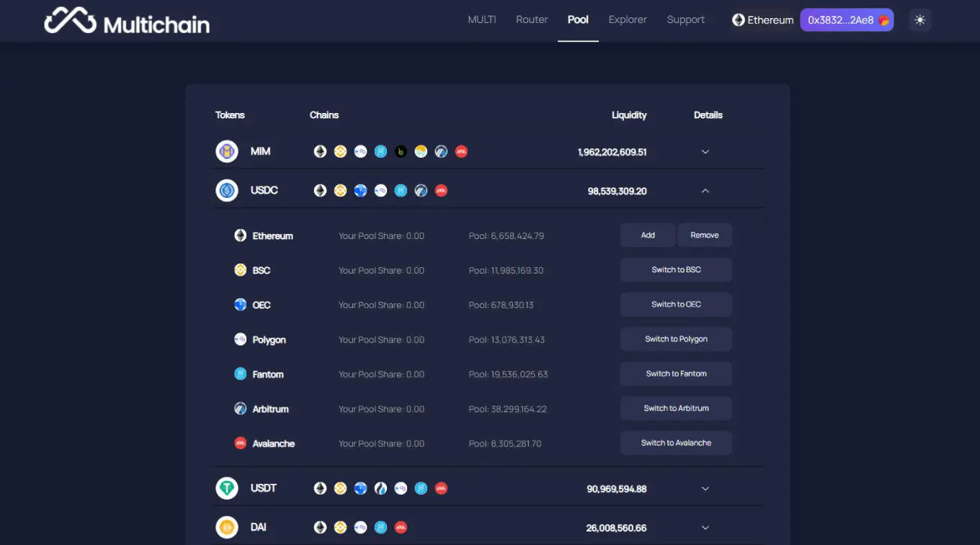The width and height of the screenshot is (980, 545).
Task: Click the Moonriver chain icon in MIM row
Action: (x=421, y=151)
